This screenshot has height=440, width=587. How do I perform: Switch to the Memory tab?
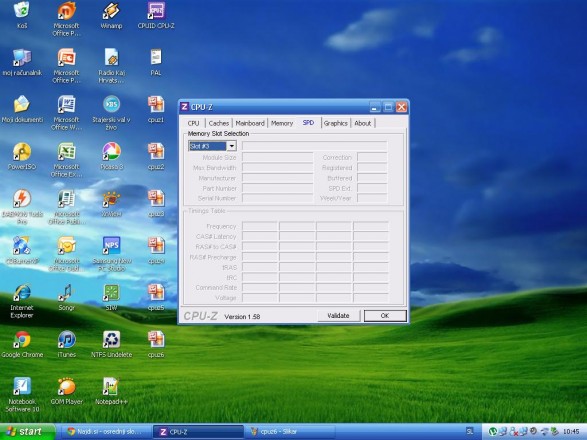(x=282, y=123)
